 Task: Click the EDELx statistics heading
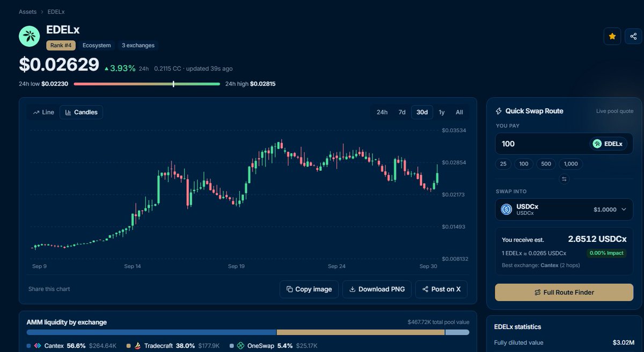pyautogui.click(x=517, y=327)
